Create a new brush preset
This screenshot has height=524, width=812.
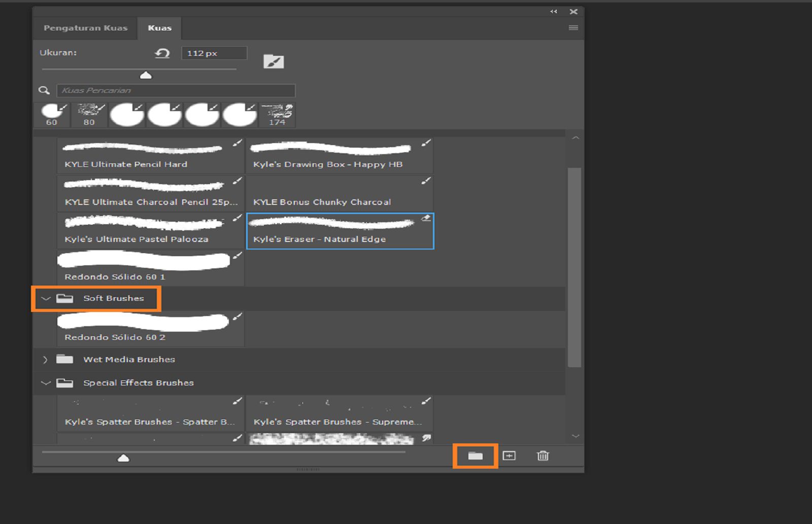coord(509,456)
